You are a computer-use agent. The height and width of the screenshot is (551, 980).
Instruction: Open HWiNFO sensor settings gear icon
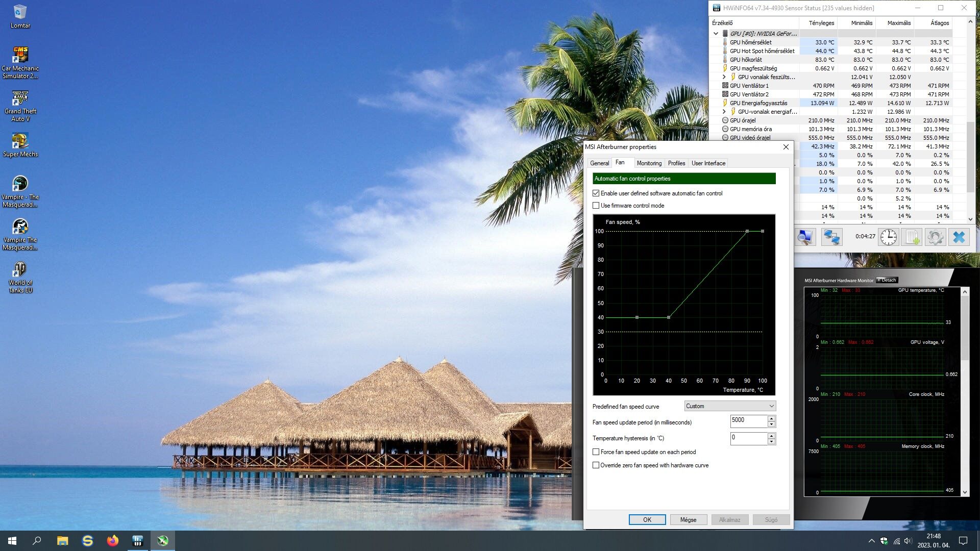(x=935, y=237)
